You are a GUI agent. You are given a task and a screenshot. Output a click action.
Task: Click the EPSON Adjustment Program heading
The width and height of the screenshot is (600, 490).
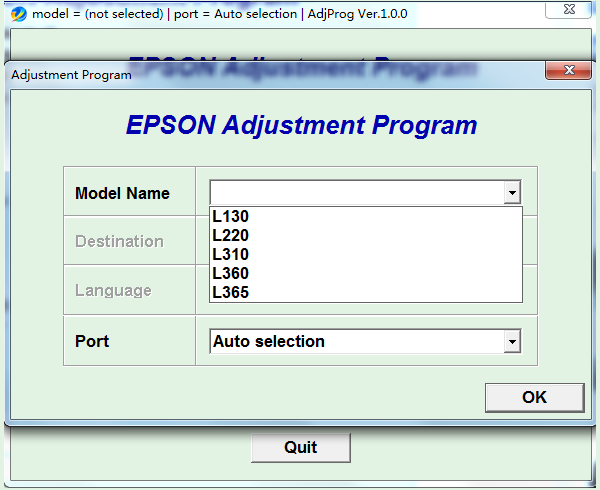301,126
